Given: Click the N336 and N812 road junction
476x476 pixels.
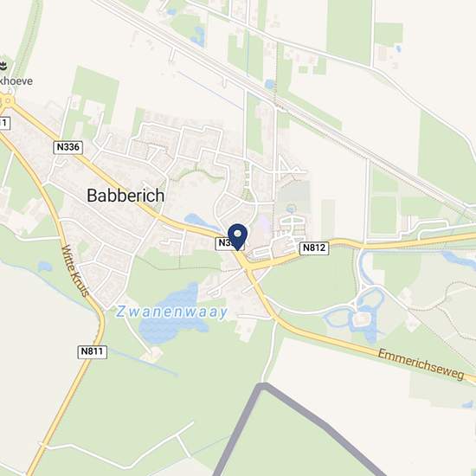Looking at the screenshot, I should [x=245, y=266].
